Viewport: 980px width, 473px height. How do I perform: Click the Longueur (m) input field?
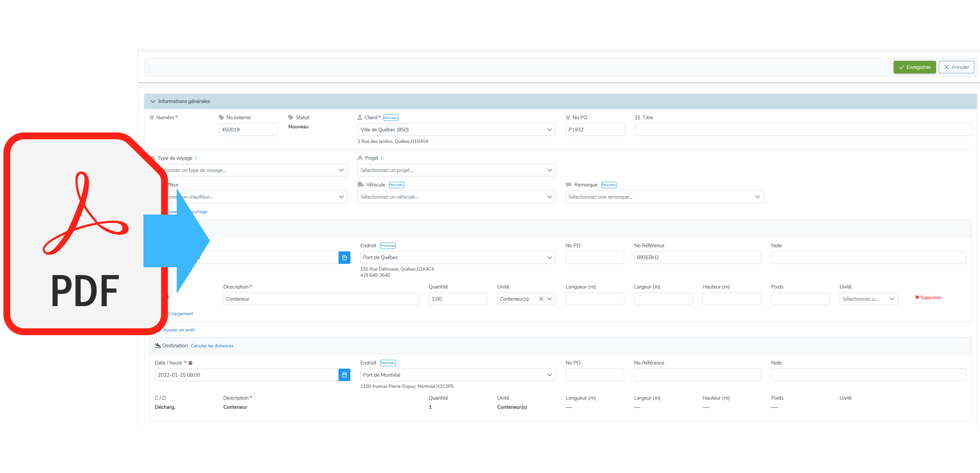pos(594,299)
